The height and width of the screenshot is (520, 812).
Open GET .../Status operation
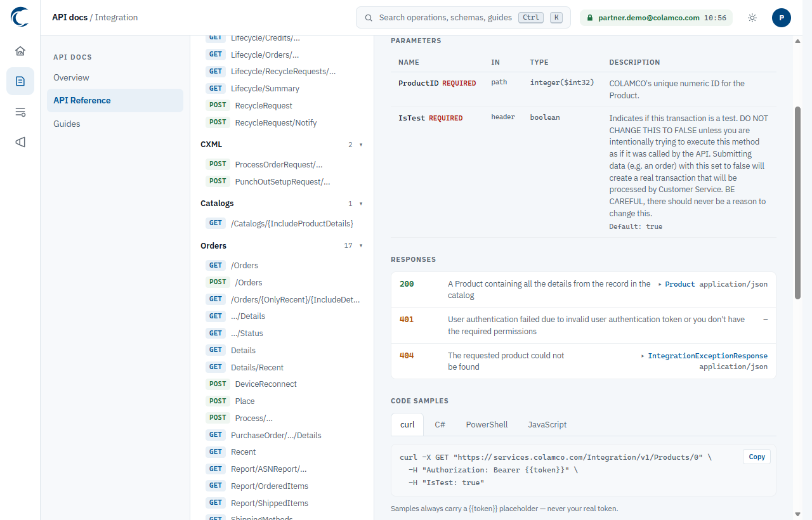click(282, 333)
